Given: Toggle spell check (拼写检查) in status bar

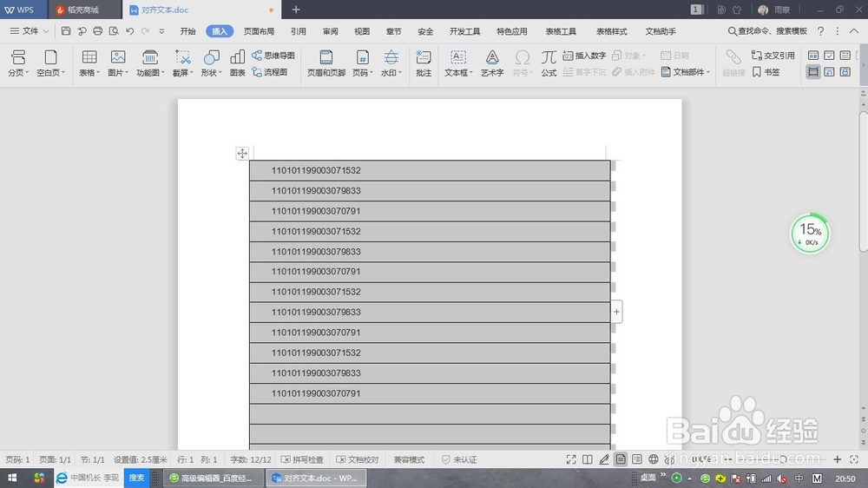Looking at the screenshot, I should click(302, 459).
